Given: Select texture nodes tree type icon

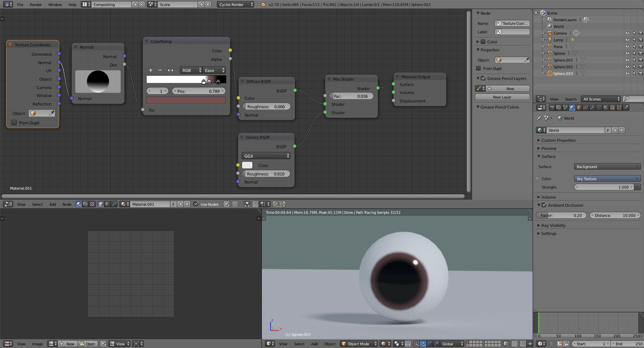Looking at the screenshot, I should coord(92,204).
